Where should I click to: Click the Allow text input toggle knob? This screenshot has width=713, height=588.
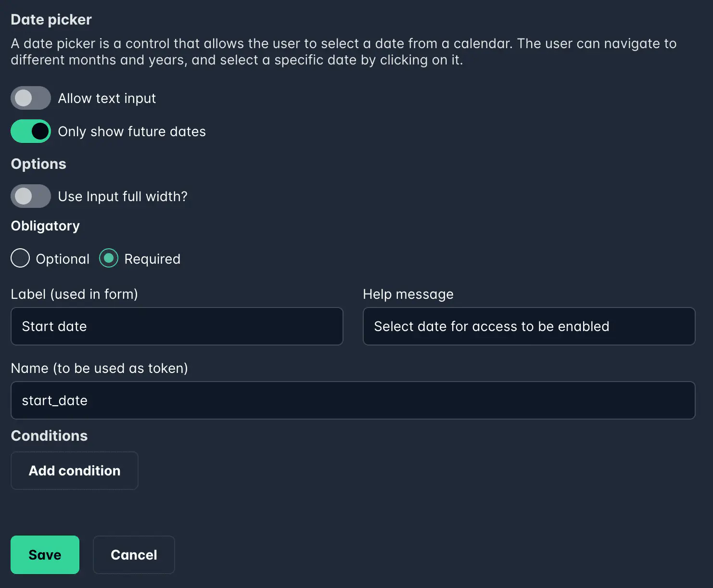click(23, 98)
